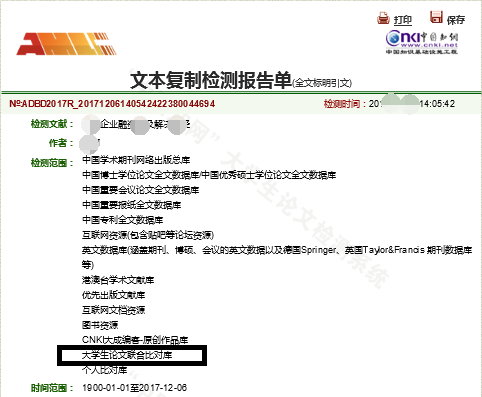Select 中国博士学位论文全文数据库 line

pos(209,175)
